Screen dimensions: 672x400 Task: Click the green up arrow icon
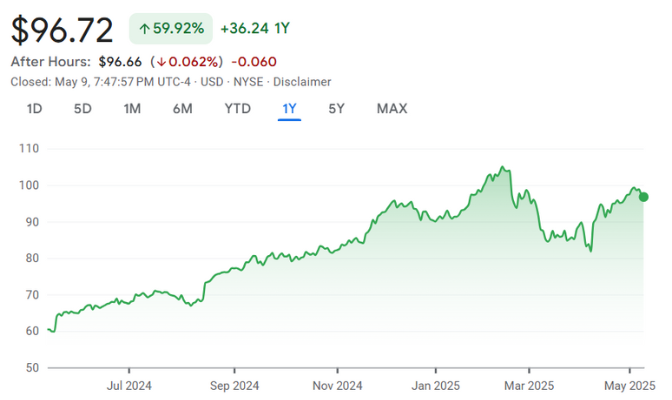pyautogui.click(x=144, y=29)
